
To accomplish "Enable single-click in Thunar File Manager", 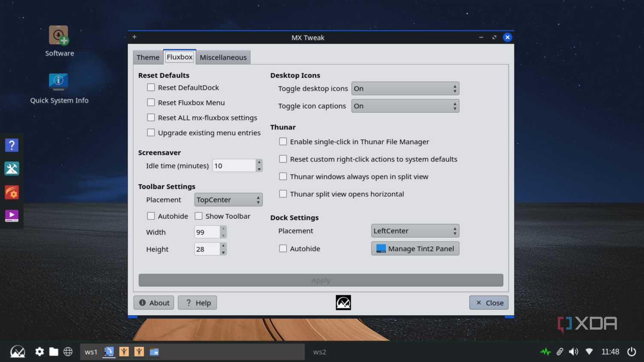I will click(x=283, y=142).
